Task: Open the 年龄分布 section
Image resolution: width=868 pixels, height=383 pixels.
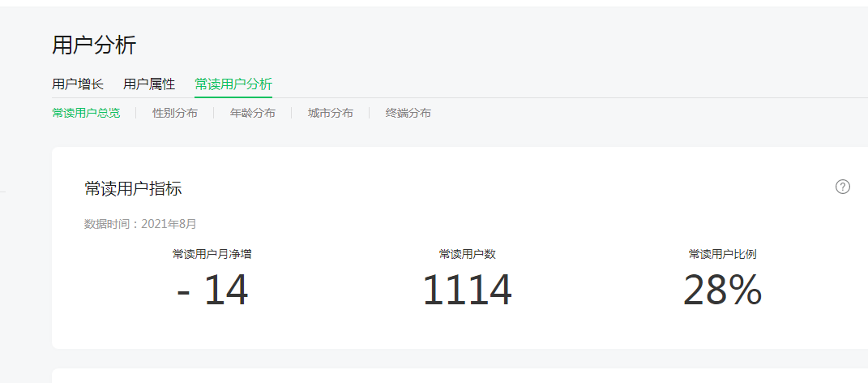Action: coord(253,113)
